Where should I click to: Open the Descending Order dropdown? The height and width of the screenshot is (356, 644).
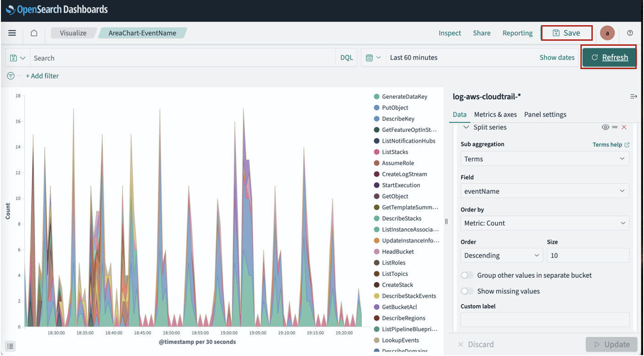click(501, 255)
